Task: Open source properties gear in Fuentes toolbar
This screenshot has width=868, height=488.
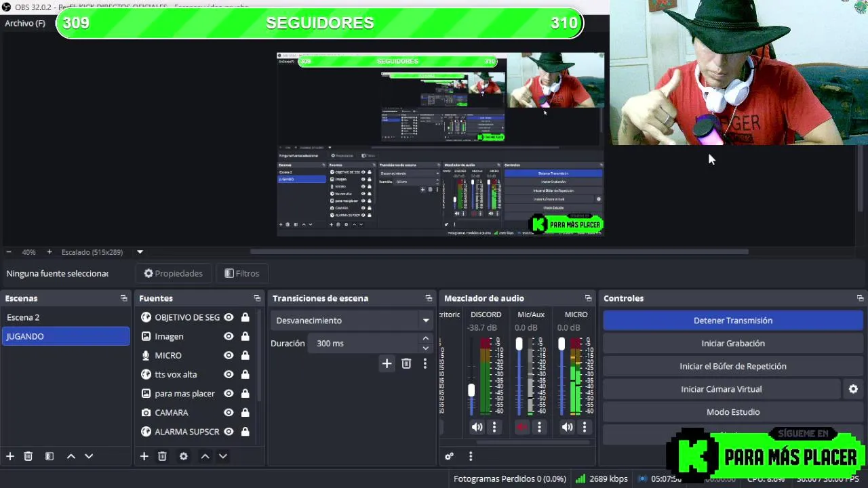Action: [x=183, y=456]
